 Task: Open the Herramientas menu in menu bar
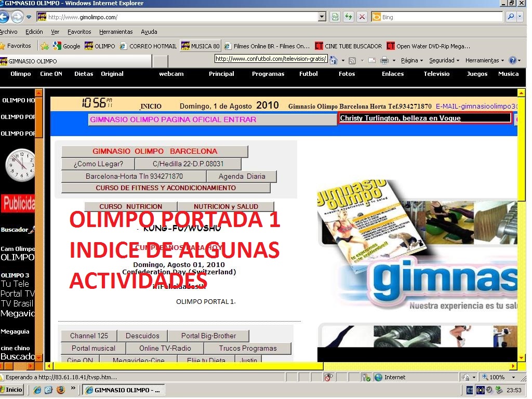(116, 32)
